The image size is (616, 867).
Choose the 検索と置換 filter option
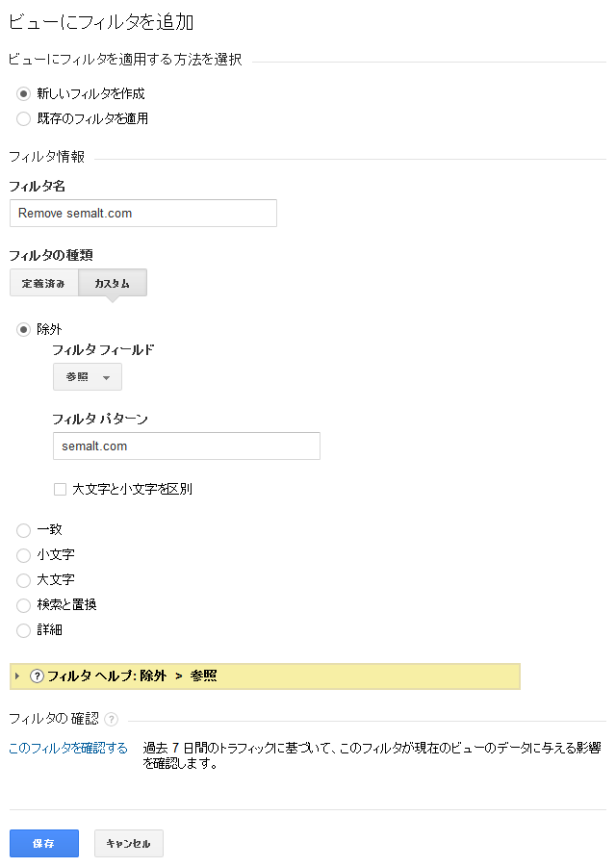pos(24,605)
